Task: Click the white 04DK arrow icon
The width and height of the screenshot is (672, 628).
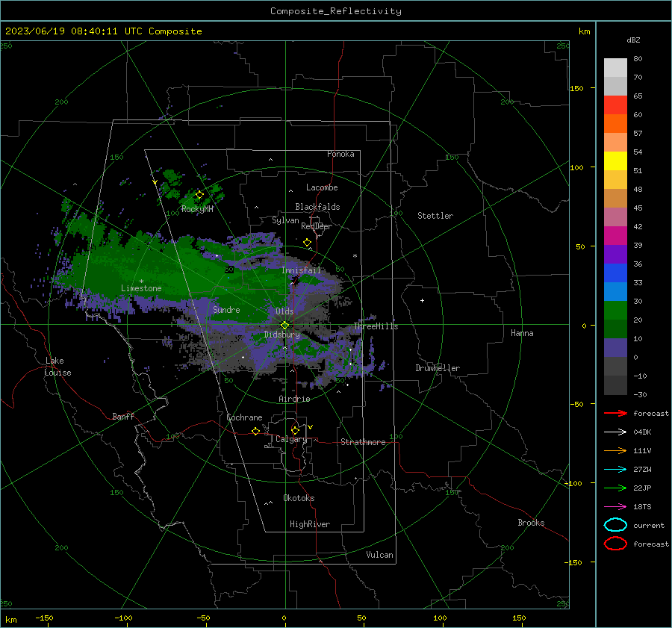Action: click(615, 432)
